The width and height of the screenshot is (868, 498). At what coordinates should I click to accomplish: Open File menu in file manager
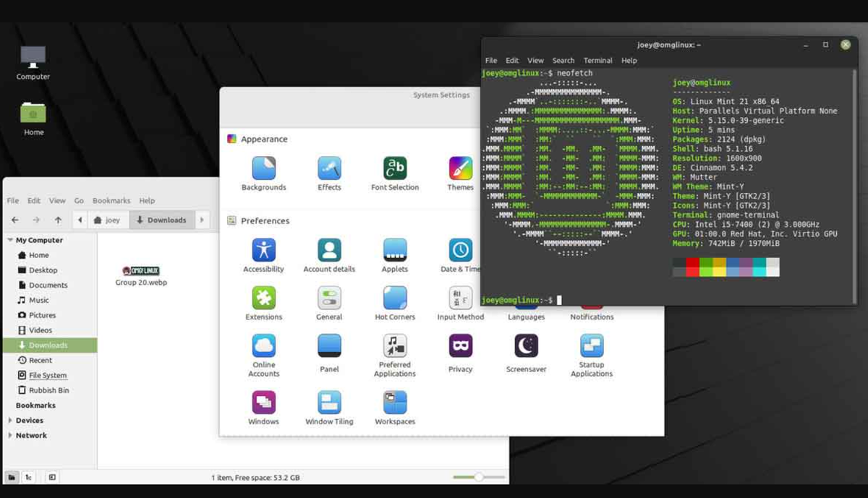coord(13,200)
